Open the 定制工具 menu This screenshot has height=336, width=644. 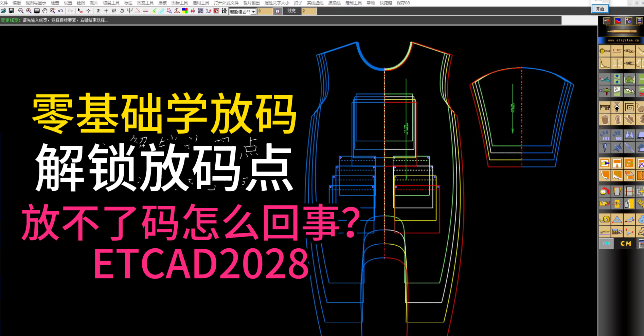click(353, 3)
